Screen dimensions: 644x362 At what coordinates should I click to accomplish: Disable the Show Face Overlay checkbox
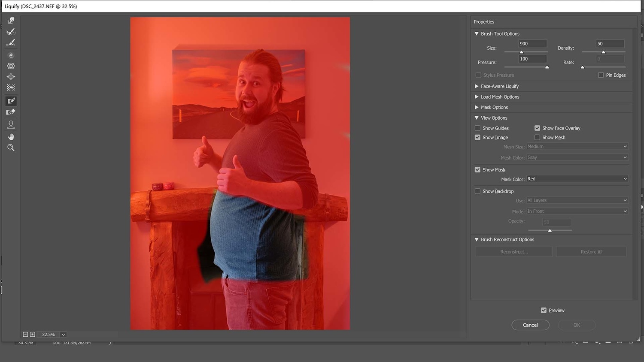[x=537, y=128]
